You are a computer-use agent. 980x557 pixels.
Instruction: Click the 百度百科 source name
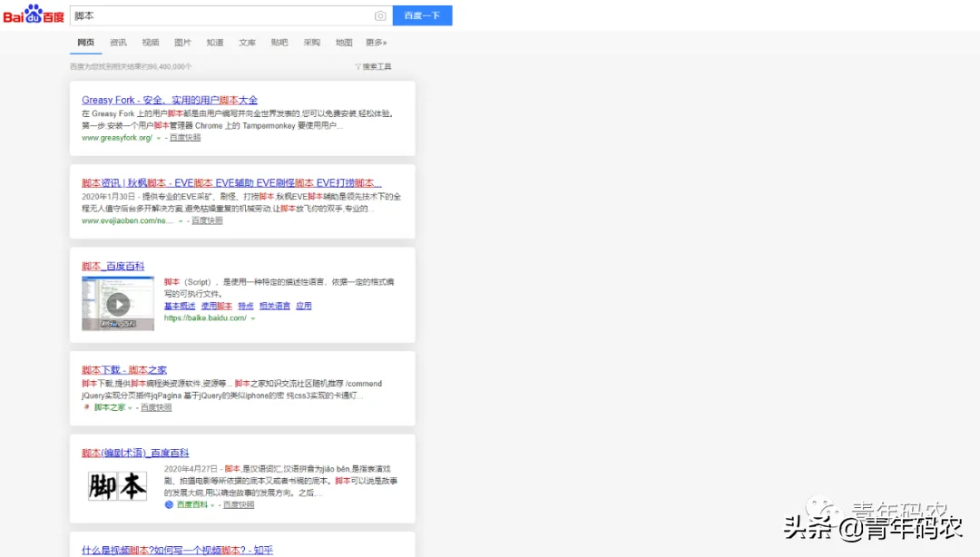(191, 504)
